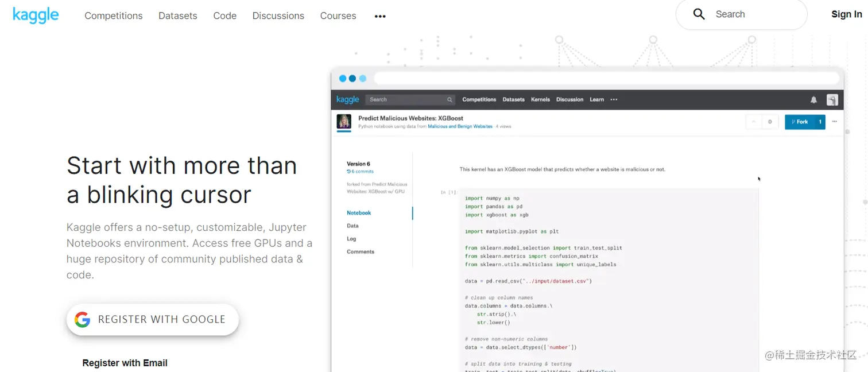The height and width of the screenshot is (372, 868).
Task: Click the search magnifier icon in header
Action: 699,14
